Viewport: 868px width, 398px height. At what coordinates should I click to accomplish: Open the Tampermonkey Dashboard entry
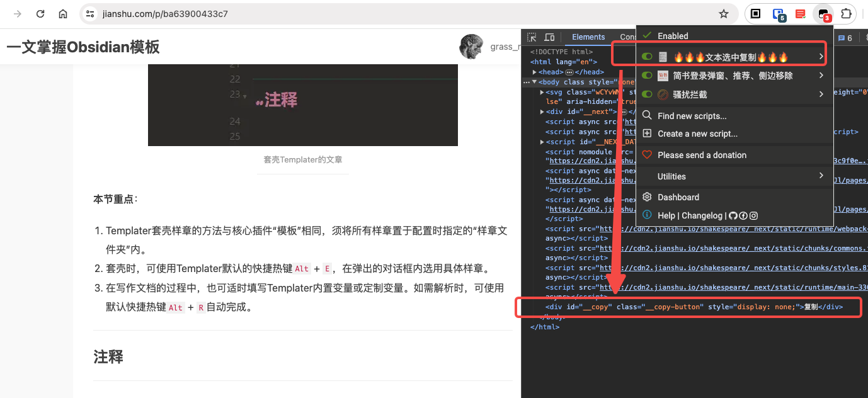678,197
